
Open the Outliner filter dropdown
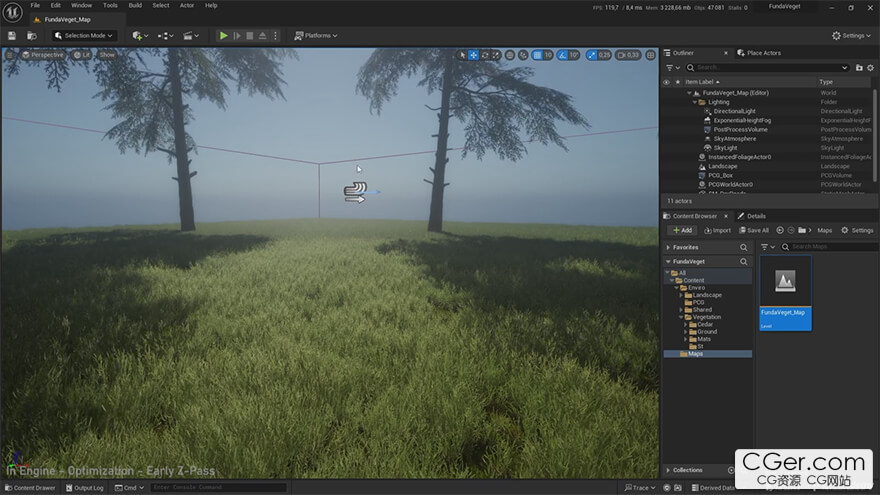pyautogui.click(x=672, y=67)
